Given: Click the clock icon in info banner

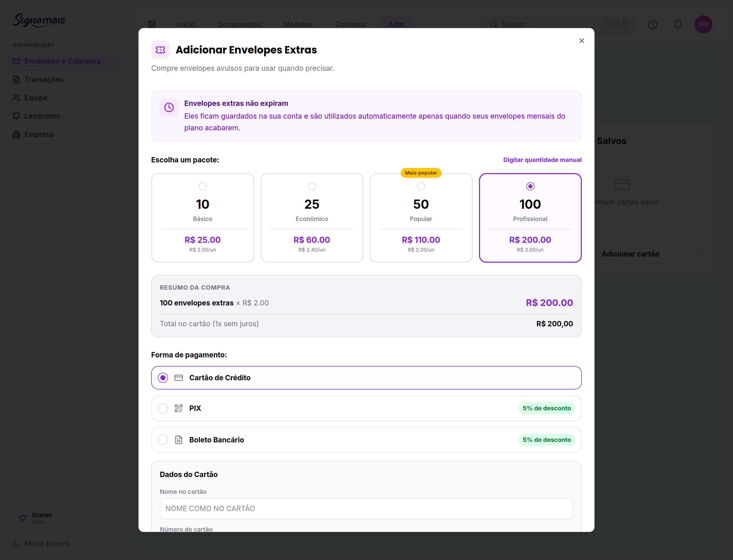Looking at the screenshot, I should [169, 107].
